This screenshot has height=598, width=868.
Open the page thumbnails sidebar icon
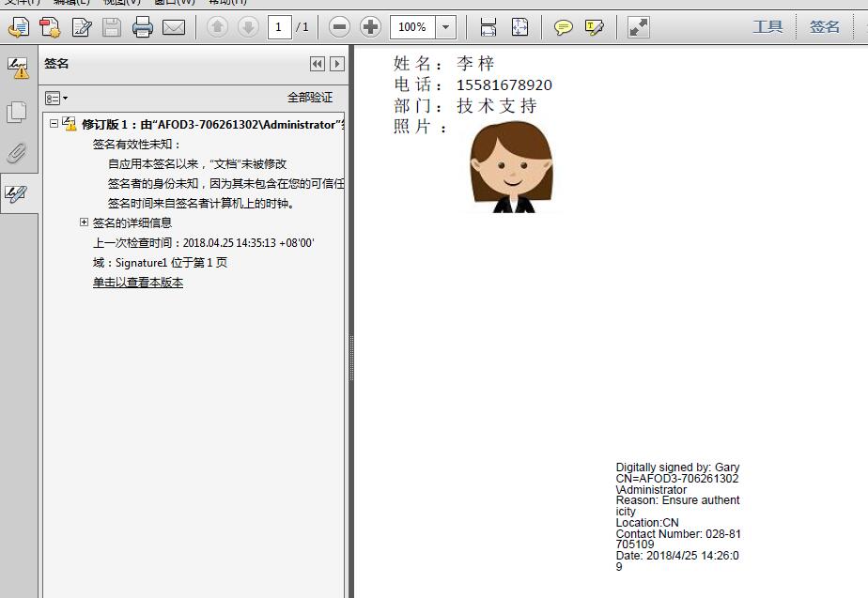click(17, 113)
